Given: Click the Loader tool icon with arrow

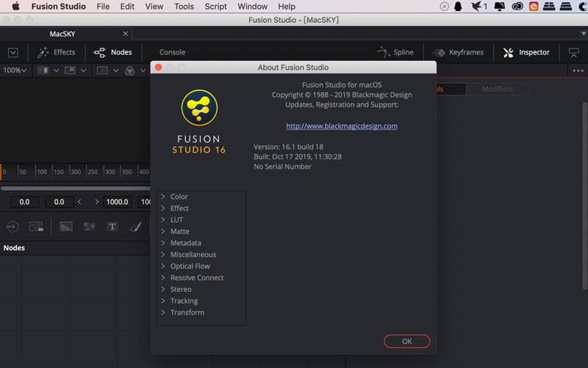Looking at the screenshot, I should pos(12,227).
